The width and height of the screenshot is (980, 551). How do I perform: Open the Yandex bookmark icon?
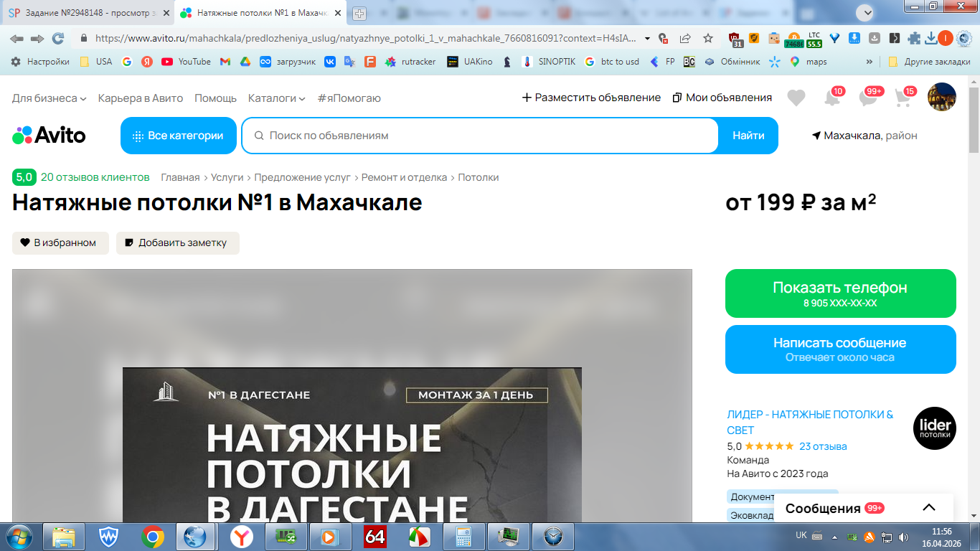(146, 62)
